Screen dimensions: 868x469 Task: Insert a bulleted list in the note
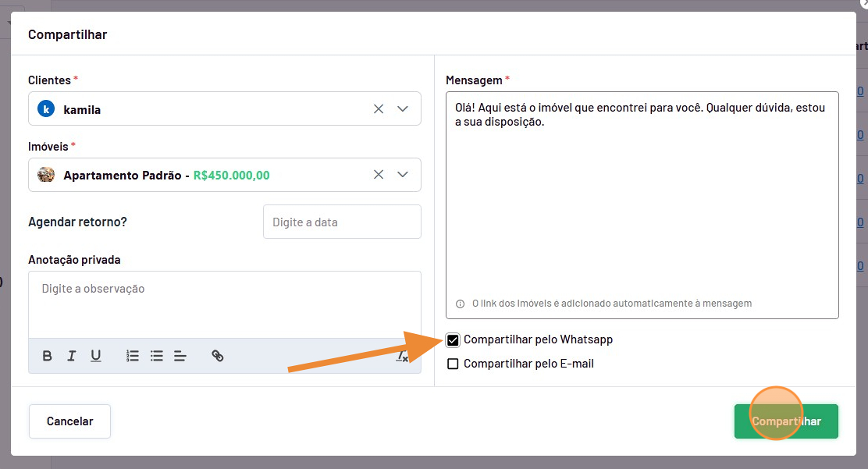[157, 356]
